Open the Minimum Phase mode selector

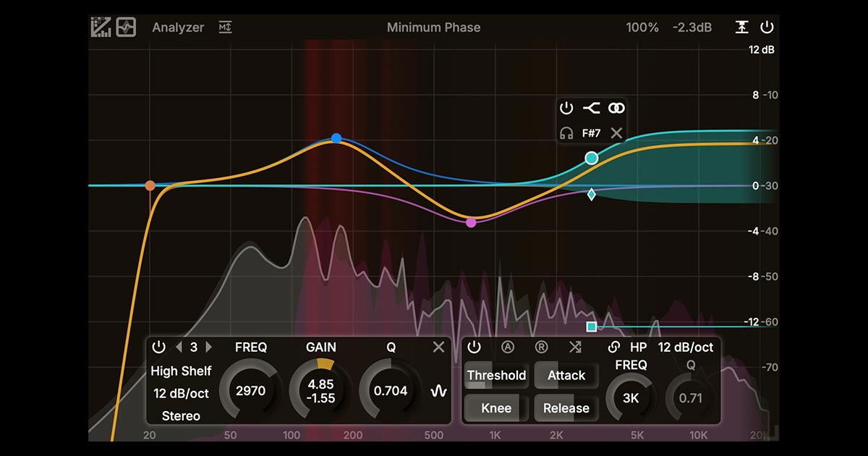click(x=433, y=27)
